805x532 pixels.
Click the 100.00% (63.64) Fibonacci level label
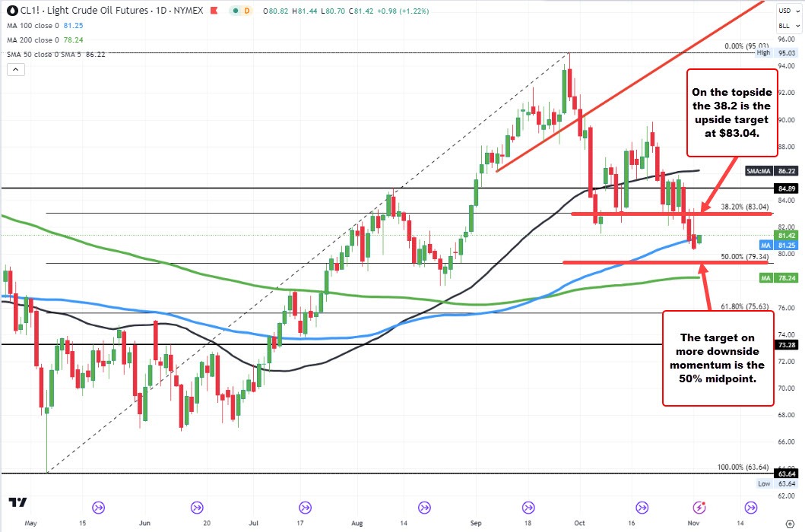[x=743, y=467]
